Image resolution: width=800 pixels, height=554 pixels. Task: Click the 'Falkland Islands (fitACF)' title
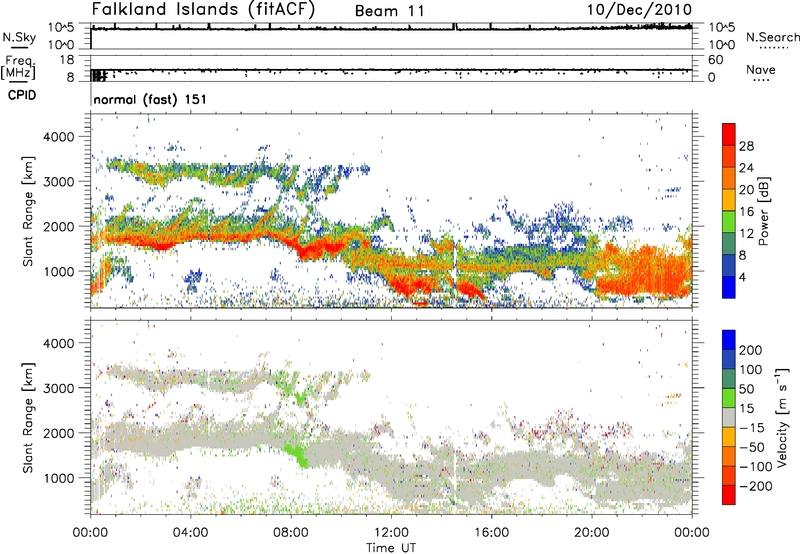[x=203, y=10]
